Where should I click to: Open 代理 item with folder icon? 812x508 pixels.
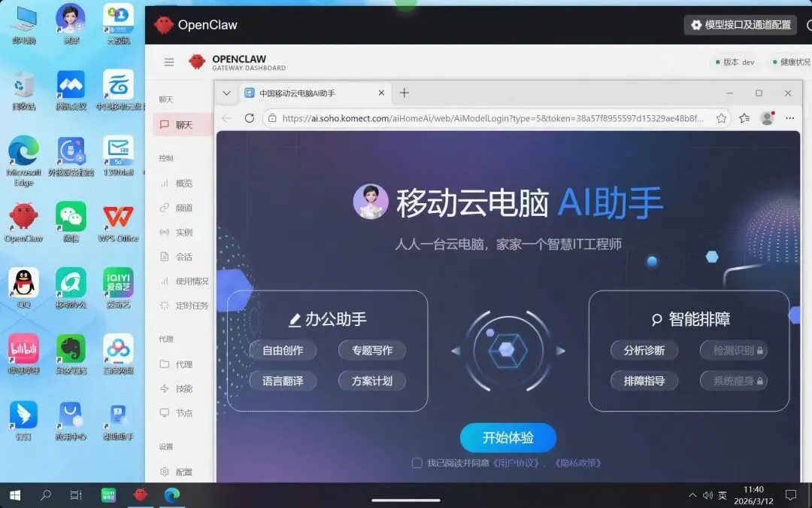[183, 364]
